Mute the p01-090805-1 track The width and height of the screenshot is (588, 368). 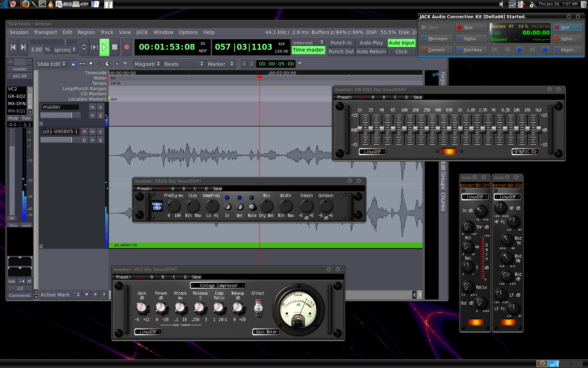tap(92, 131)
